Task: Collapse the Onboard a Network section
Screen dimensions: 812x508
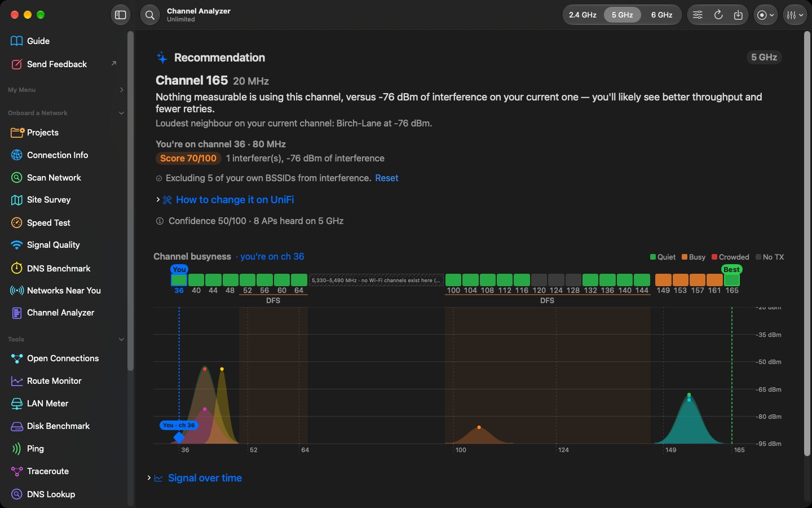Action: pos(121,113)
